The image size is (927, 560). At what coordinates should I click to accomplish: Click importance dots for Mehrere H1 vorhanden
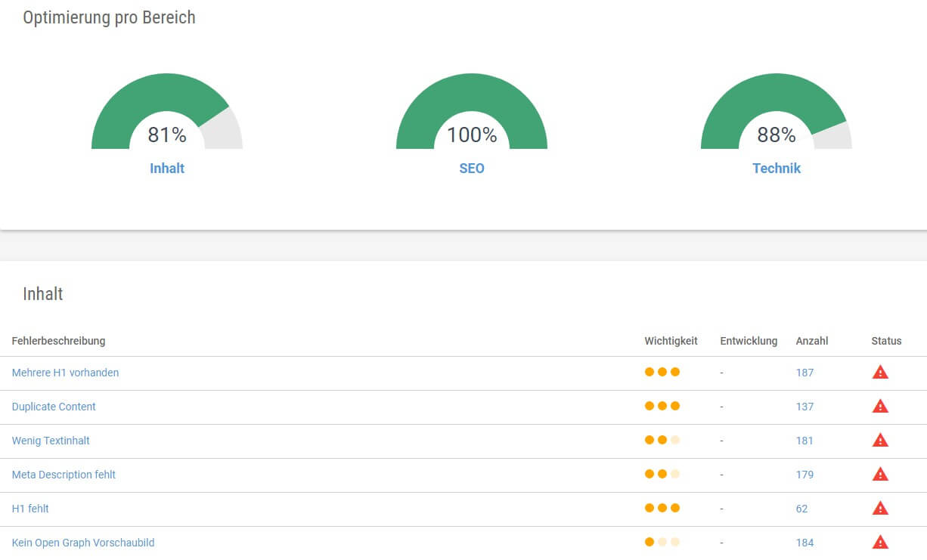[662, 372]
